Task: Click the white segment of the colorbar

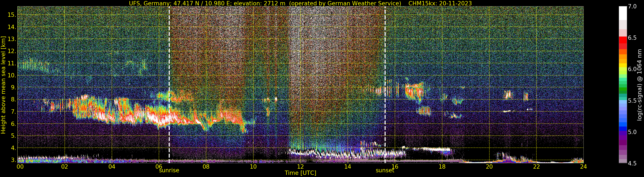Action: [623, 13]
